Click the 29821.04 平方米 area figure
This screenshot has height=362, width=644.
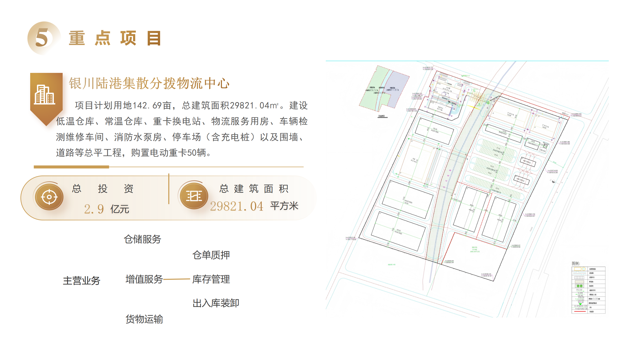254,206
